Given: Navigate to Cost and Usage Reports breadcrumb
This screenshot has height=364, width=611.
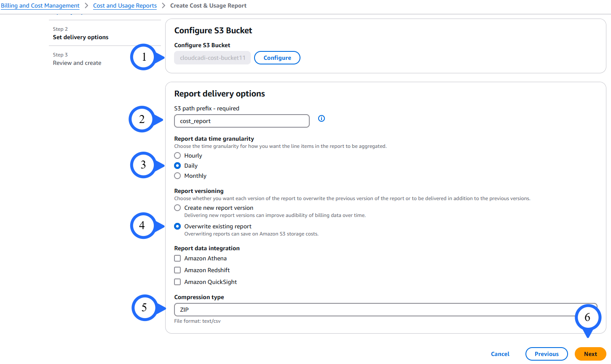Looking at the screenshot, I should [125, 5].
